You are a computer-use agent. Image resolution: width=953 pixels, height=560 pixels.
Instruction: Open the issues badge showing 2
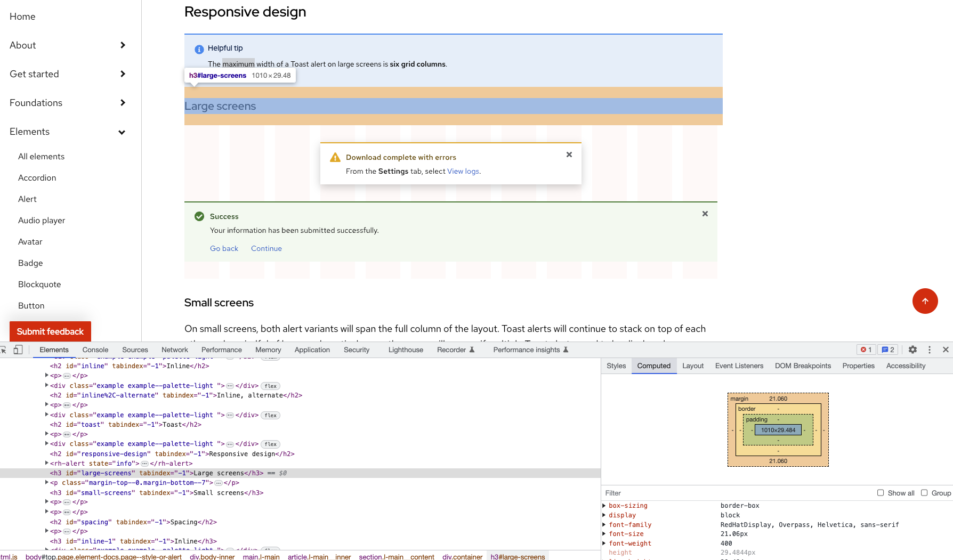(x=887, y=350)
